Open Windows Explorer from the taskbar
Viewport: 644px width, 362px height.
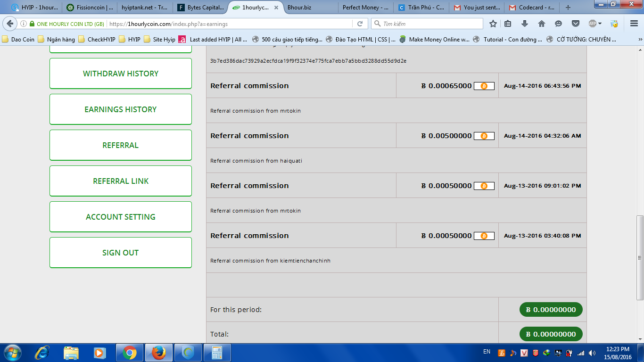click(71, 353)
